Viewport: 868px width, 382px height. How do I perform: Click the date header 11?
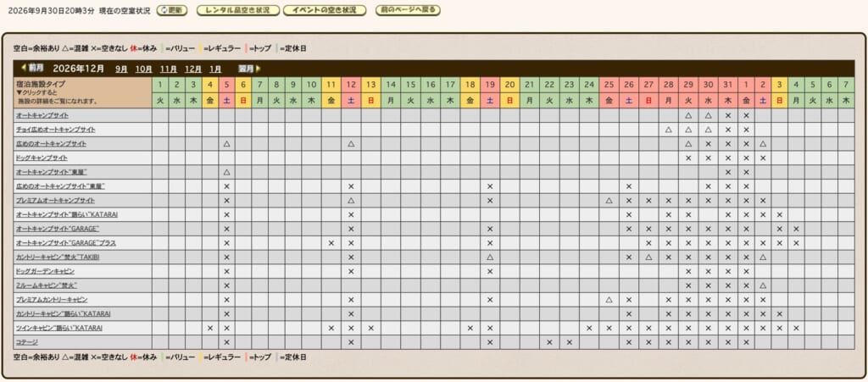pos(331,85)
